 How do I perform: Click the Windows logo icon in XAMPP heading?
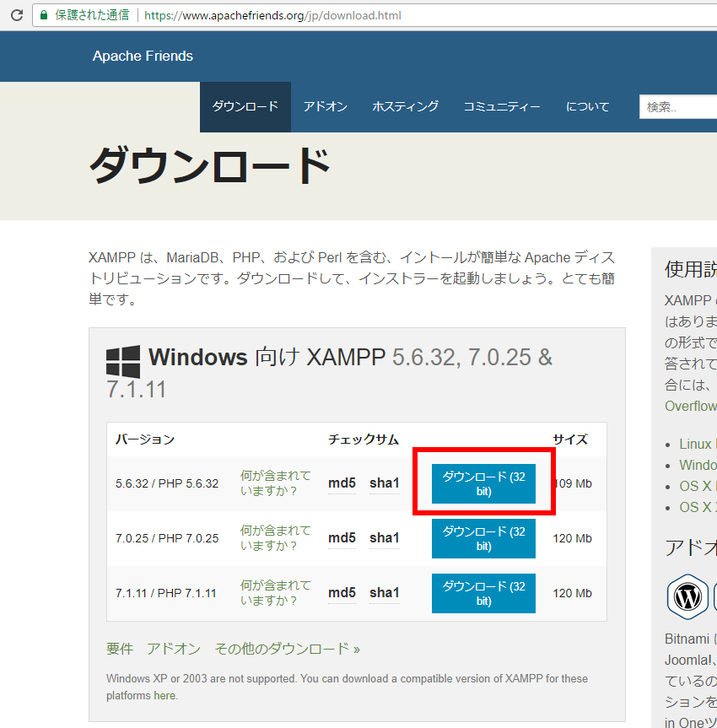pyautogui.click(x=123, y=362)
